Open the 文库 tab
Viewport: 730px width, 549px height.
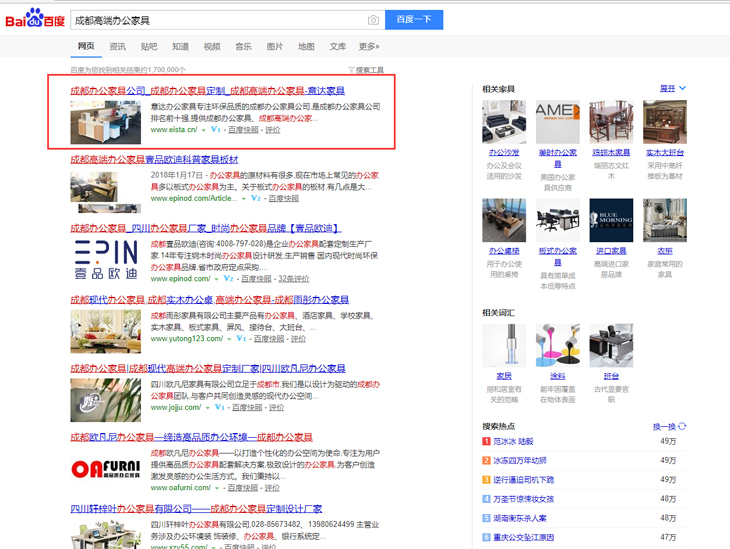tap(338, 47)
